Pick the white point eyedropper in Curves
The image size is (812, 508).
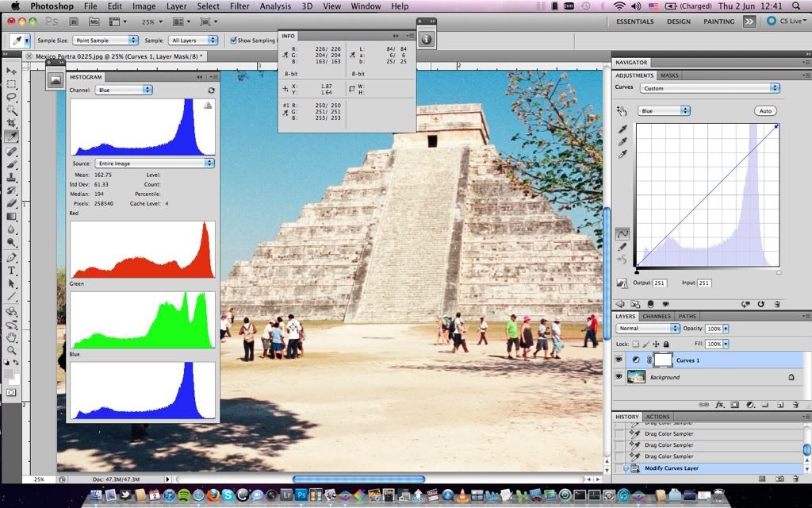coord(623,154)
